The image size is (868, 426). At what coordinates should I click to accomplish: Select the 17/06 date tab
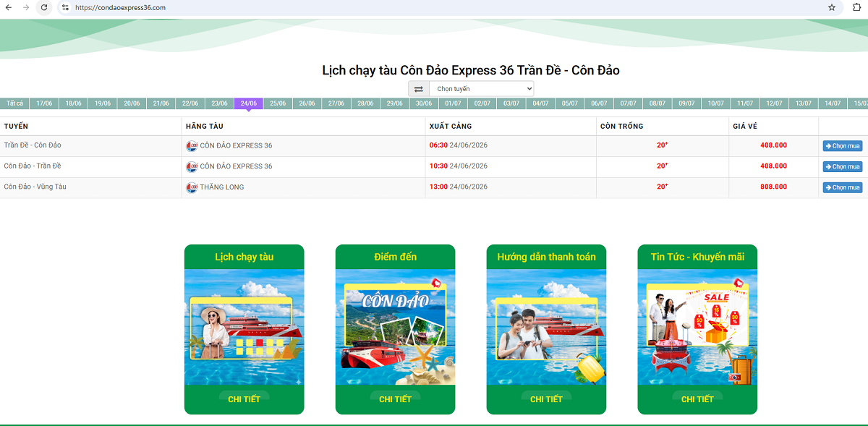(44, 103)
